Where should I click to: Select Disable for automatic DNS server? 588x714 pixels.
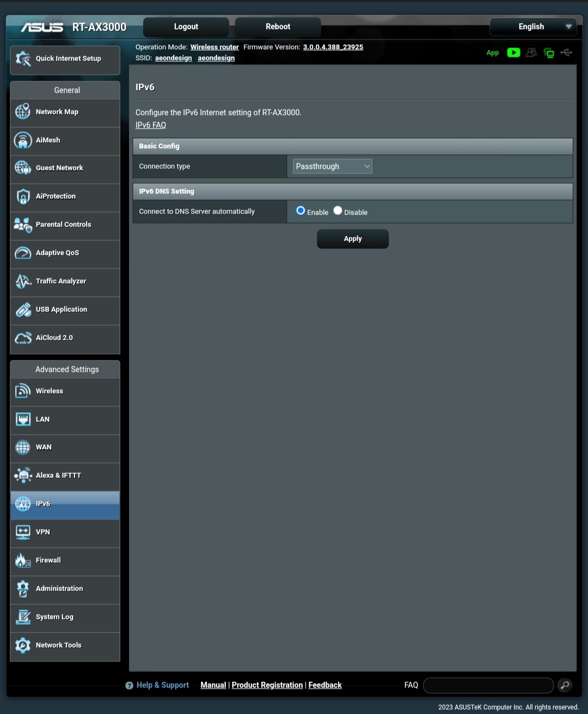(338, 211)
